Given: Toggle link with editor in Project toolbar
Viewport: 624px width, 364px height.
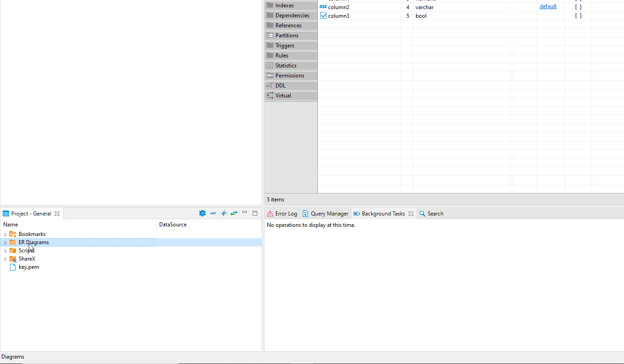Looking at the screenshot, I should 234,213.
